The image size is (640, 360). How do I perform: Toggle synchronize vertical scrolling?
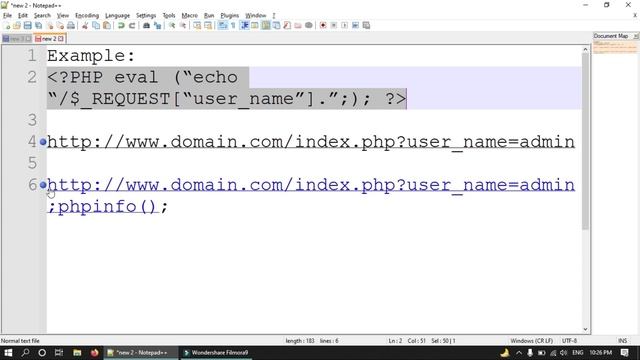(x=197, y=25)
